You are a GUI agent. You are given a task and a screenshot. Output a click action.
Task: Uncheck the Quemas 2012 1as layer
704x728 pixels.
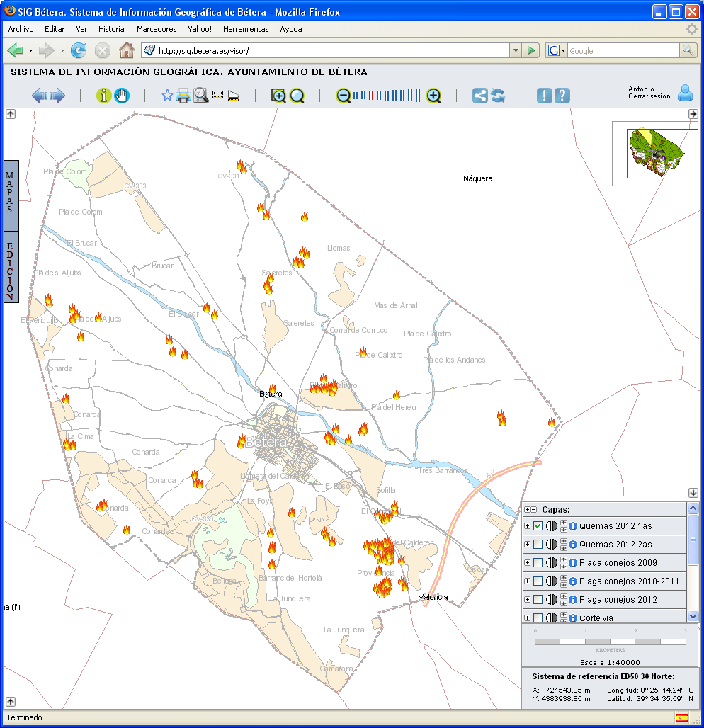point(538,526)
